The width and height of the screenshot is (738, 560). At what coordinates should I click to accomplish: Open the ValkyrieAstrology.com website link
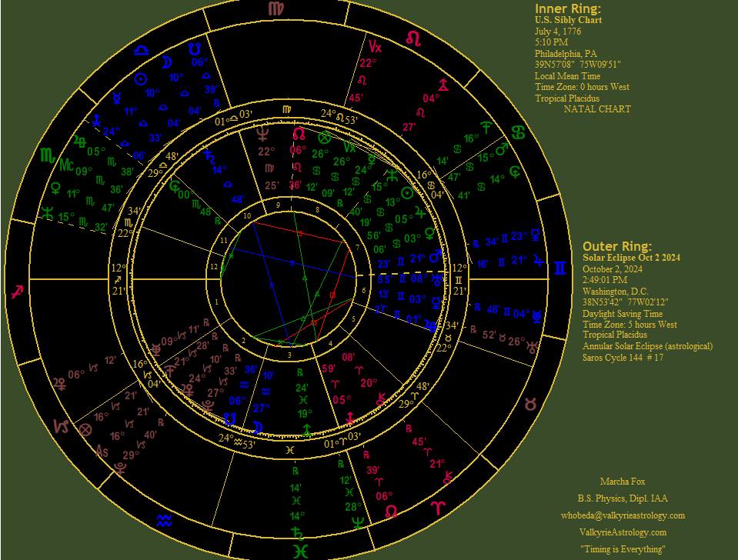(x=623, y=532)
